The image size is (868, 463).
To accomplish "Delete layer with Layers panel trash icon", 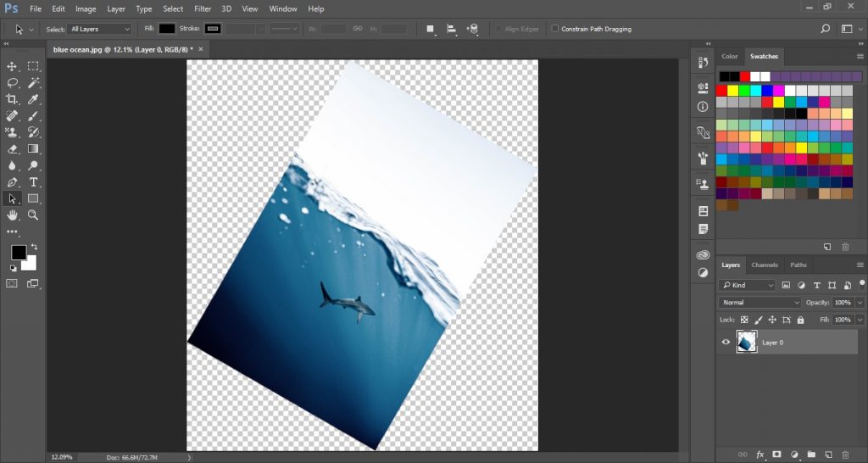I will click(x=845, y=455).
